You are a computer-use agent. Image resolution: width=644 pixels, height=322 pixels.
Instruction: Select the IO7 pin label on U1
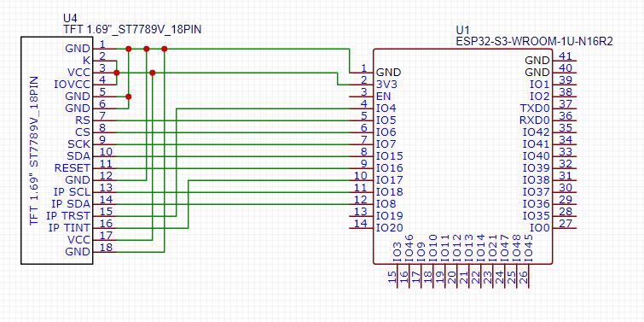tap(386, 144)
